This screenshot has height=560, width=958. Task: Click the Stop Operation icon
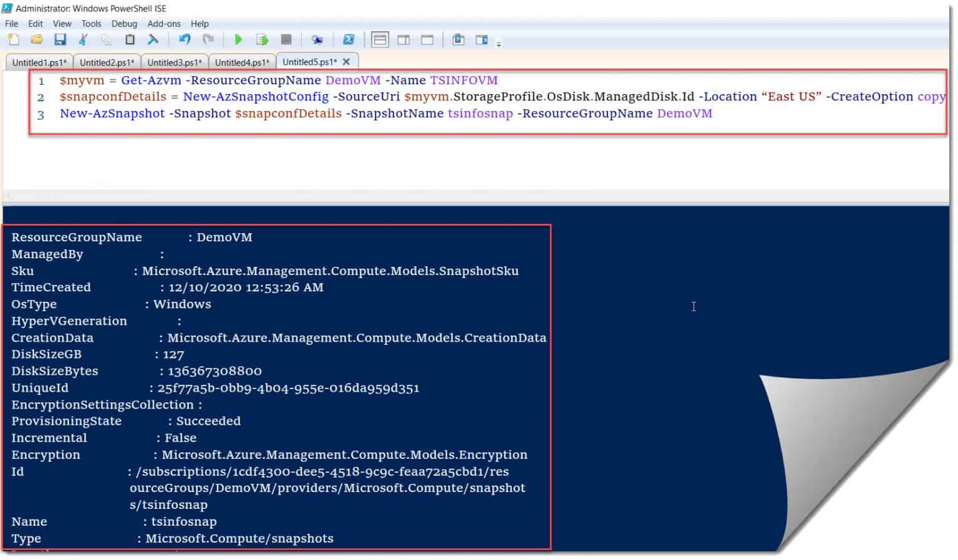click(x=286, y=39)
